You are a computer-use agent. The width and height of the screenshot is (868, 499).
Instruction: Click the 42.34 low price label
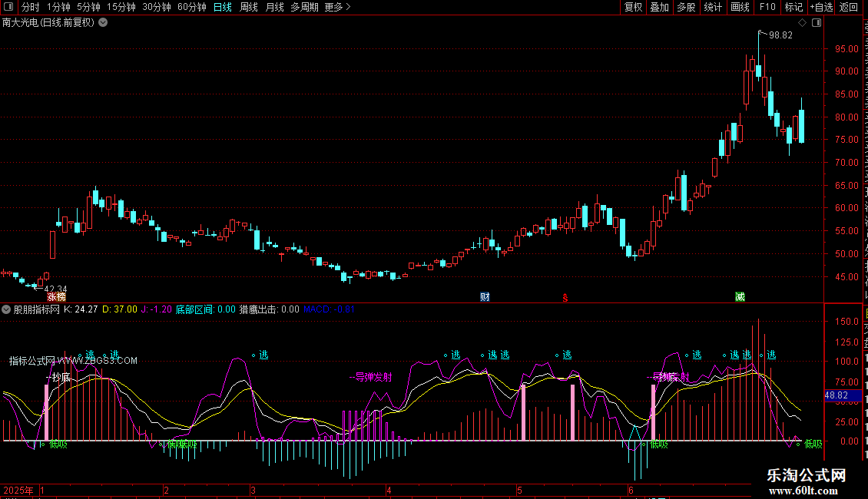[55, 289]
